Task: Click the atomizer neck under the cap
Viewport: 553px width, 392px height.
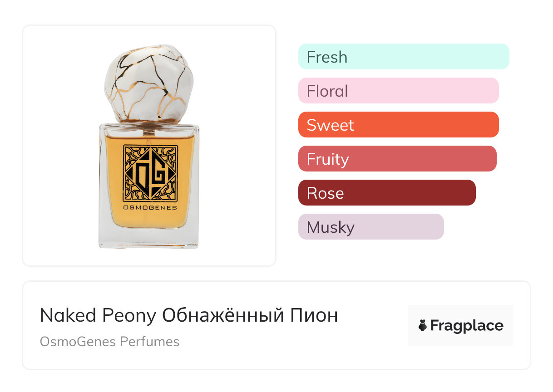Action: point(148,130)
